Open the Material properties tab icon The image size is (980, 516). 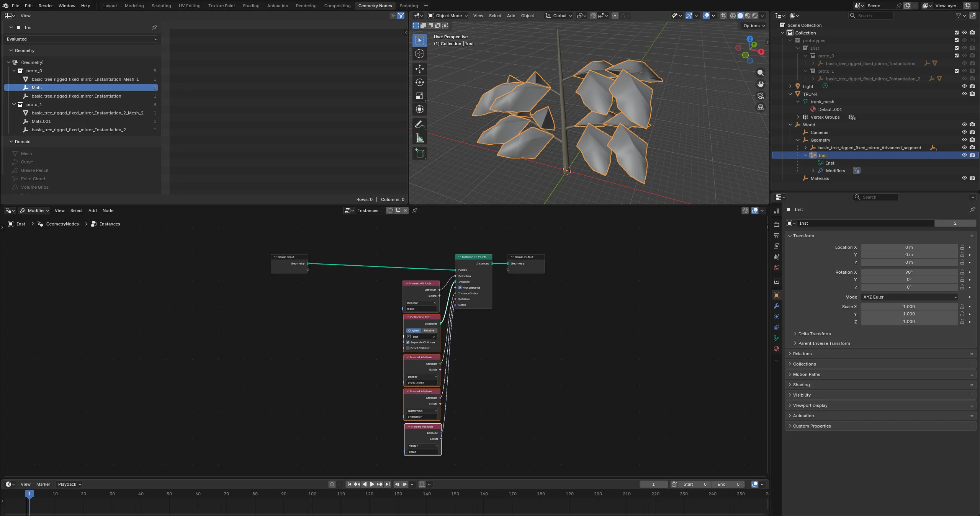pos(776,349)
